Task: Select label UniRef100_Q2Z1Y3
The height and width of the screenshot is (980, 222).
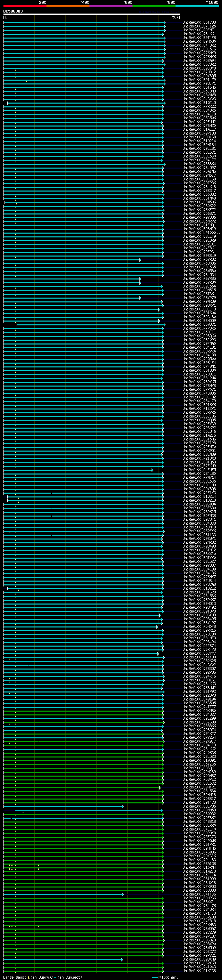Action: click(199, 493)
